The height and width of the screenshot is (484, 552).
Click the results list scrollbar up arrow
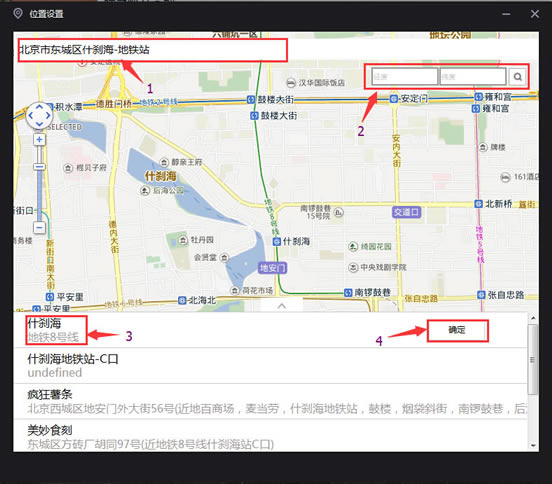click(x=533, y=318)
